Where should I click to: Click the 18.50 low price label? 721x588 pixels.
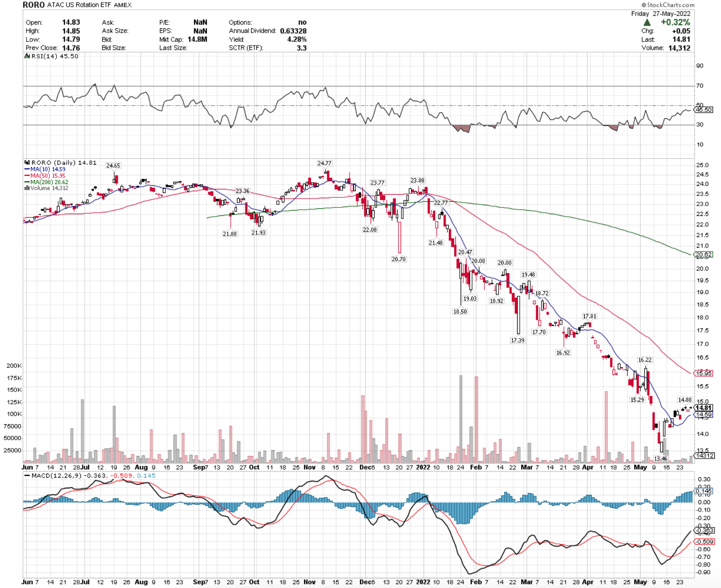coord(460,312)
